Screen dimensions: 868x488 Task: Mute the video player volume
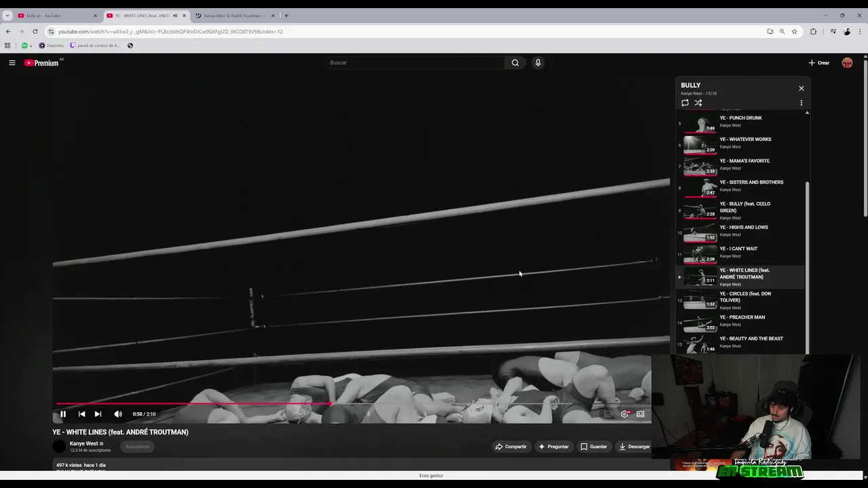click(x=118, y=414)
